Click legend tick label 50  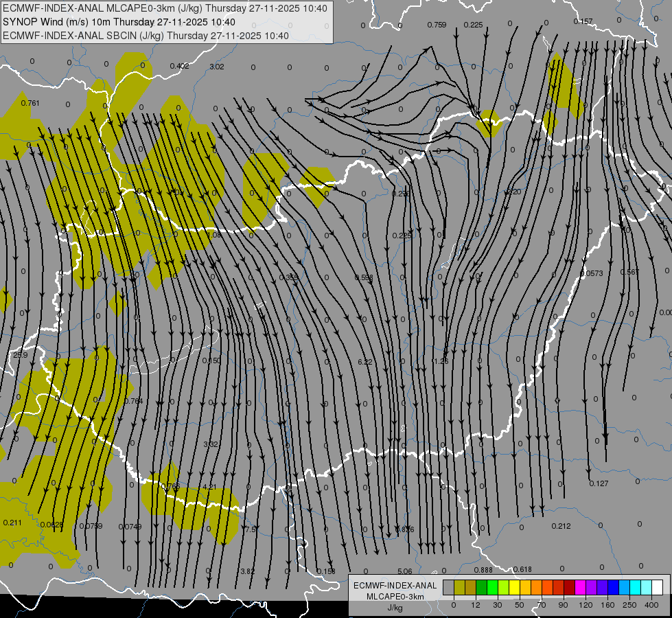(x=519, y=605)
